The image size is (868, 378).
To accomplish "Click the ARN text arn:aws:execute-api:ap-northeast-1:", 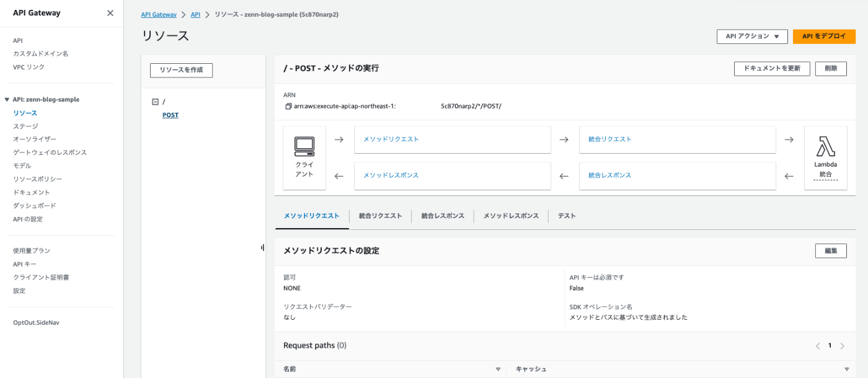I will pos(345,107).
